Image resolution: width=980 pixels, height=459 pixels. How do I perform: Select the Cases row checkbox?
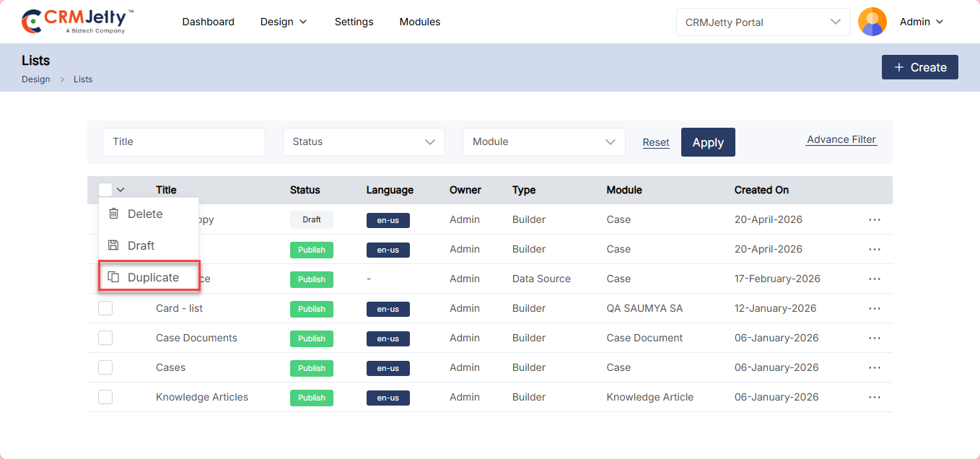105,367
